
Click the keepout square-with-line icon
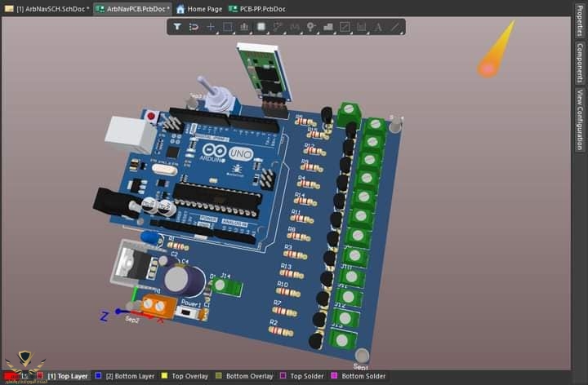point(345,27)
